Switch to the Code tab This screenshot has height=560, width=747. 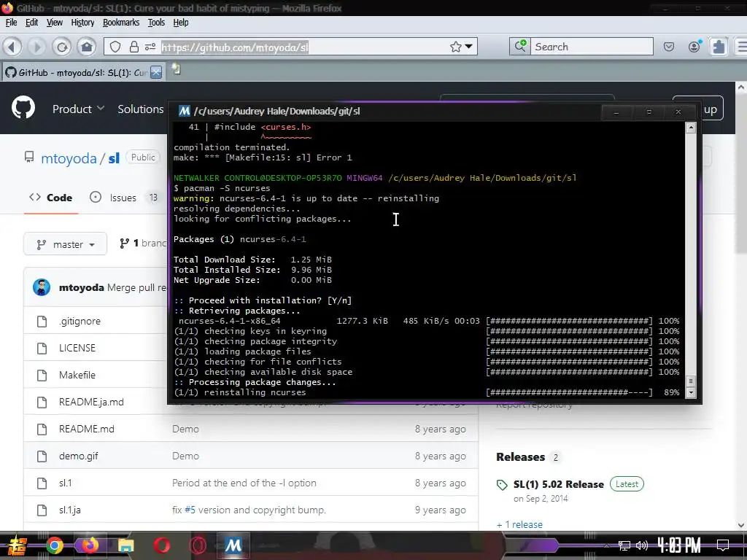pos(51,198)
